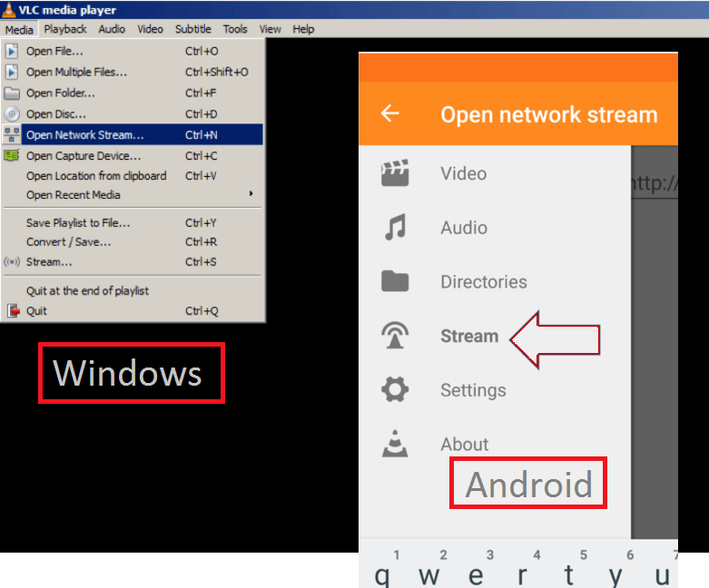The width and height of the screenshot is (709, 588).
Task: Tap the u key on keyboard
Action: coord(662,575)
